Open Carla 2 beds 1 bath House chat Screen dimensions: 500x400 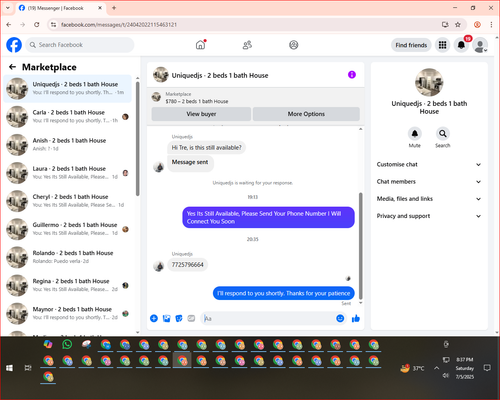pyautogui.click(x=68, y=117)
